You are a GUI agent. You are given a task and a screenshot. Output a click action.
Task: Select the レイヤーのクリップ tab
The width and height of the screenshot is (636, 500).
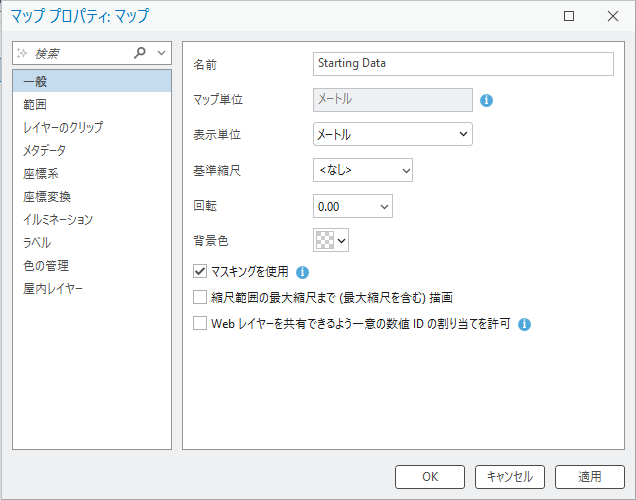pos(63,127)
